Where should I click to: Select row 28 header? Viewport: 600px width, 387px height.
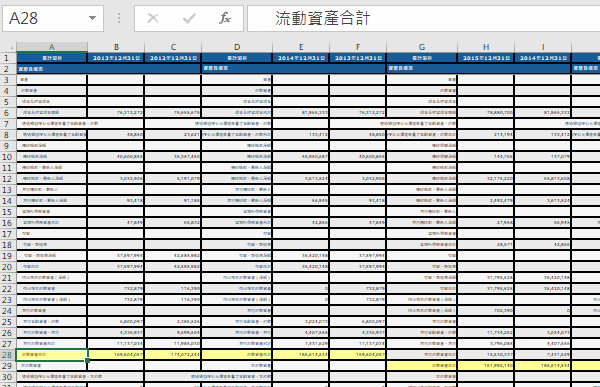click(8, 355)
